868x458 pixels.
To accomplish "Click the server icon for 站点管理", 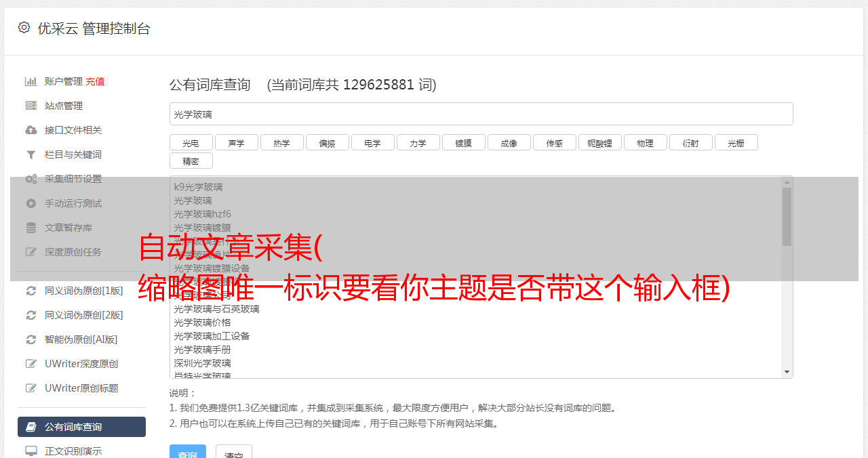I will click(31, 106).
